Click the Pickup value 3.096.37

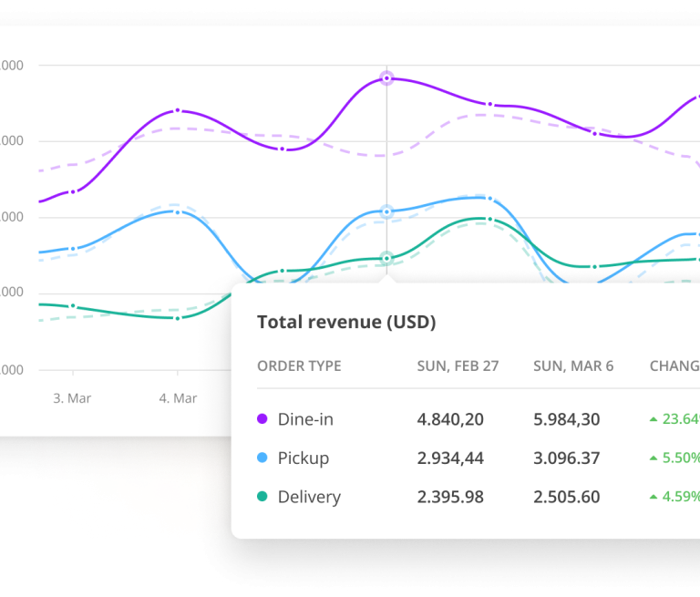tap(566, 458)
